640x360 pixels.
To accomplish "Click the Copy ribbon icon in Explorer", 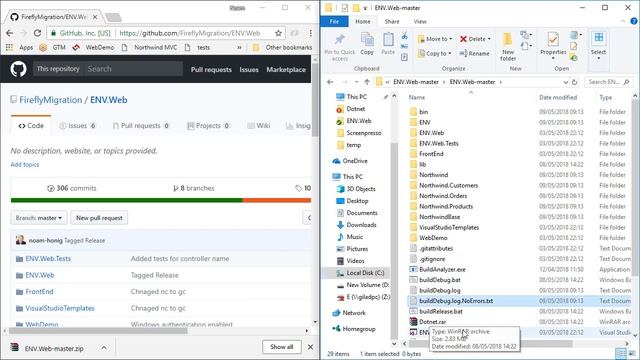I will [x=367, y=44].
